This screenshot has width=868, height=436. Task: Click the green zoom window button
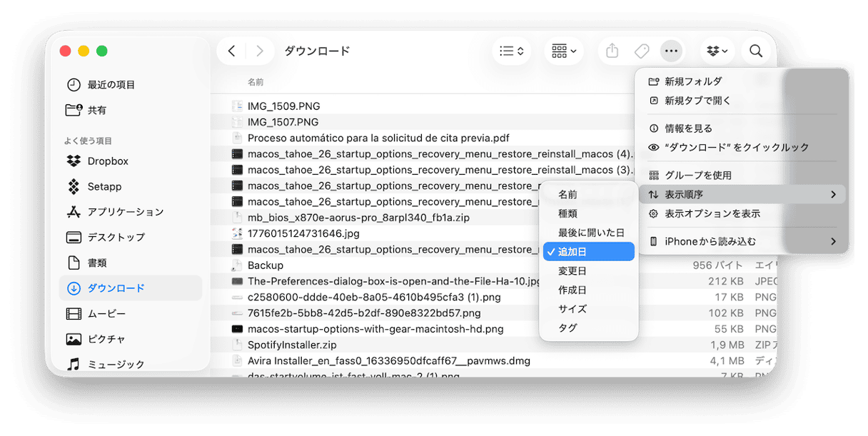102,51
